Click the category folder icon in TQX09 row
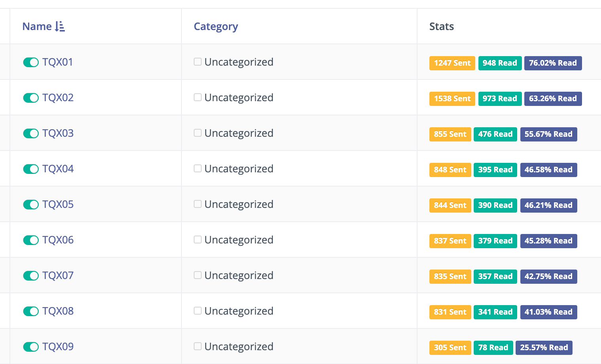 click(198, 346)
